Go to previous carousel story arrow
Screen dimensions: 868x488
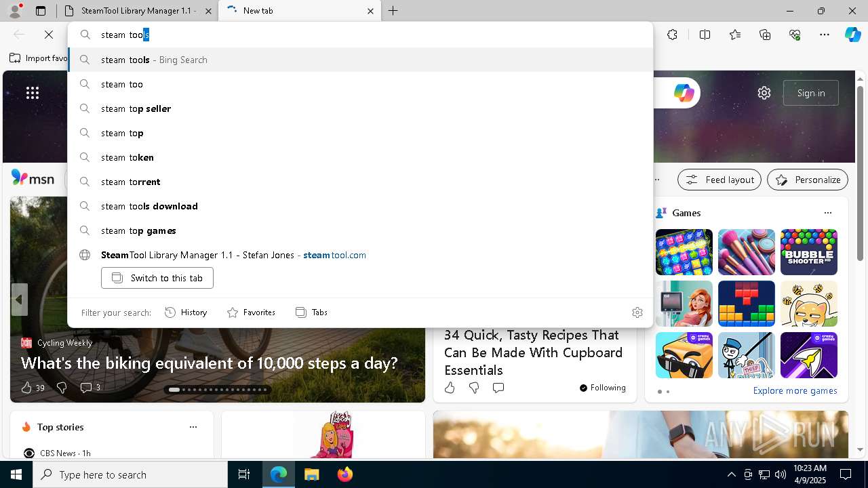tap(19, 299)
